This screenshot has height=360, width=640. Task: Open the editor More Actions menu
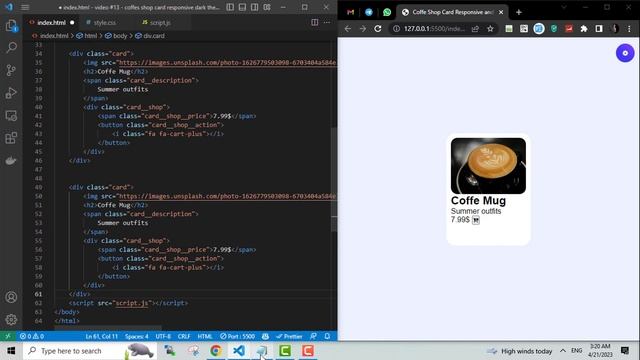(x=327, y=22)
